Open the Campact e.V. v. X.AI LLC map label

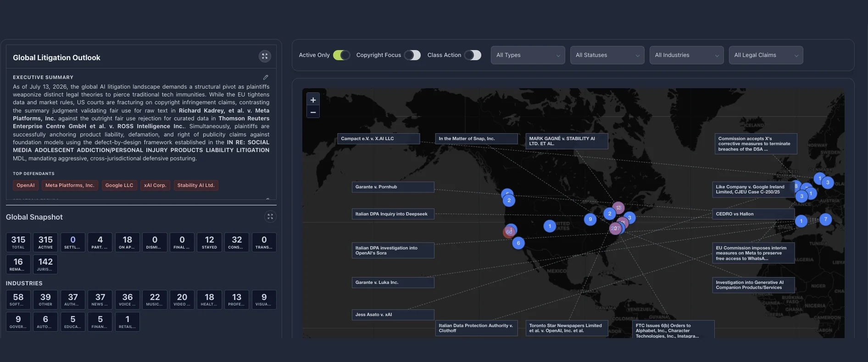point(378,139)
